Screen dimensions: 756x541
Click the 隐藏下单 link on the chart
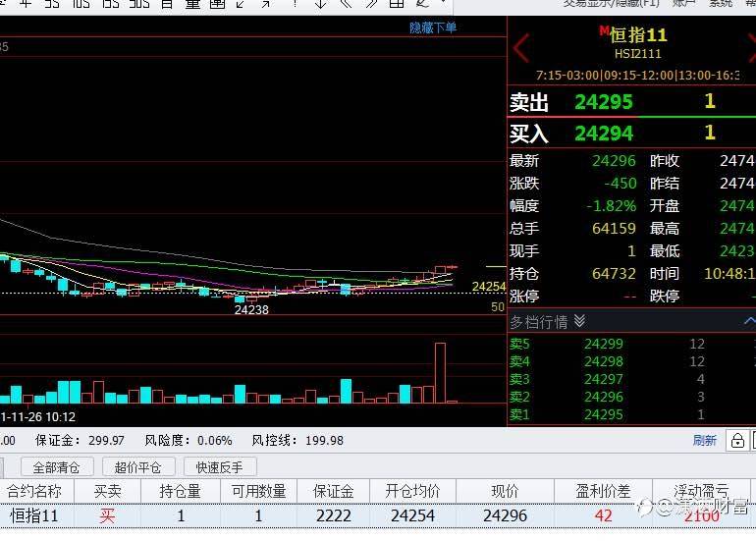click(433, 27)
